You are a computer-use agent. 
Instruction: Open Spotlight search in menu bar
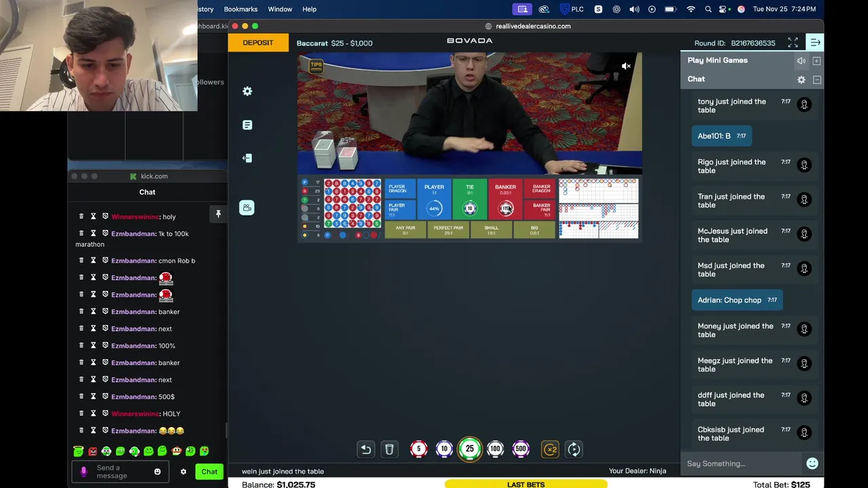pyautogui.click(x=709, y=9)
